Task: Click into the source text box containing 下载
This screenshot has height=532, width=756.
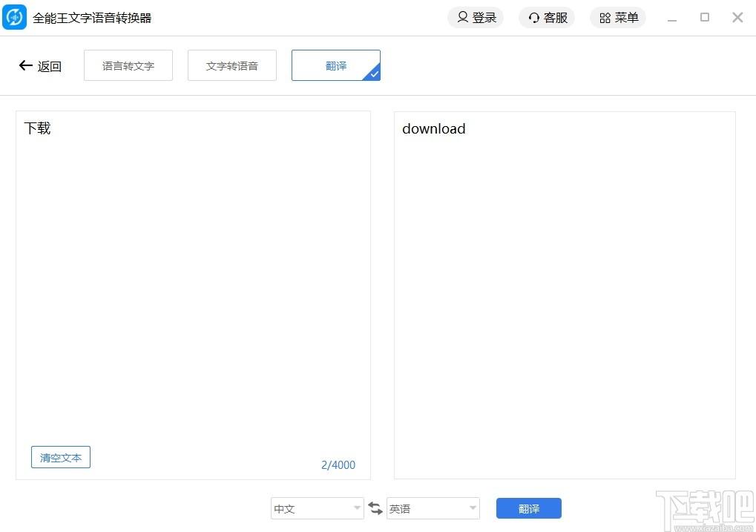Action: click(x=194, y=295)
